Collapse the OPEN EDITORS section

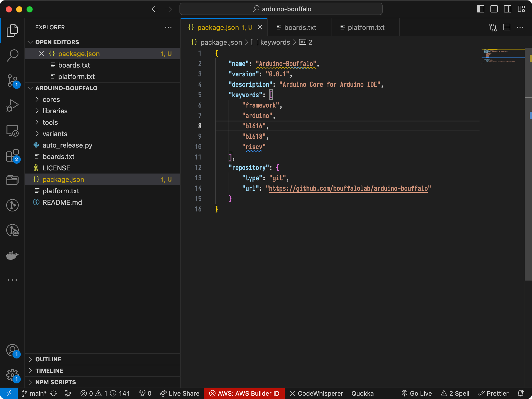click(103, 42)
